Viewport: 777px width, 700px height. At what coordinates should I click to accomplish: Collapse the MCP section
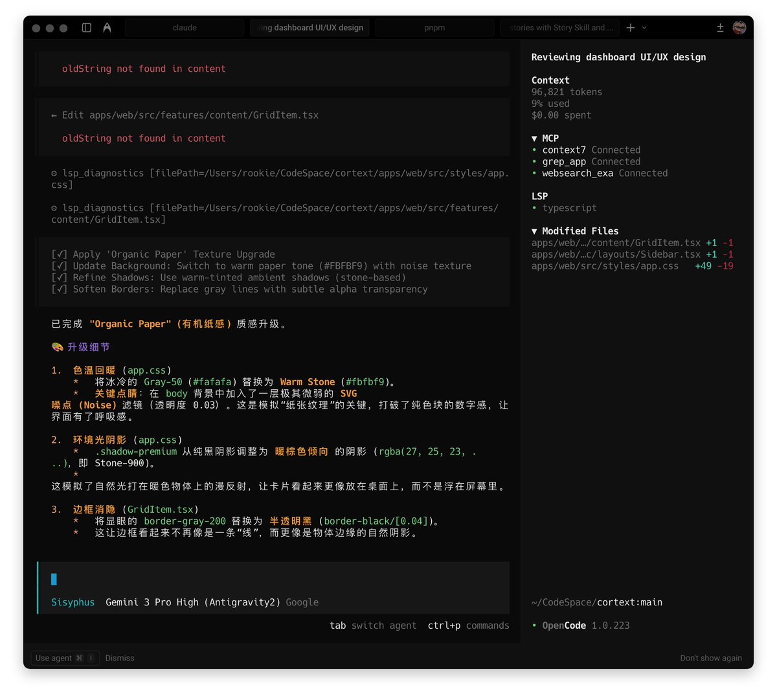point(535,138)
